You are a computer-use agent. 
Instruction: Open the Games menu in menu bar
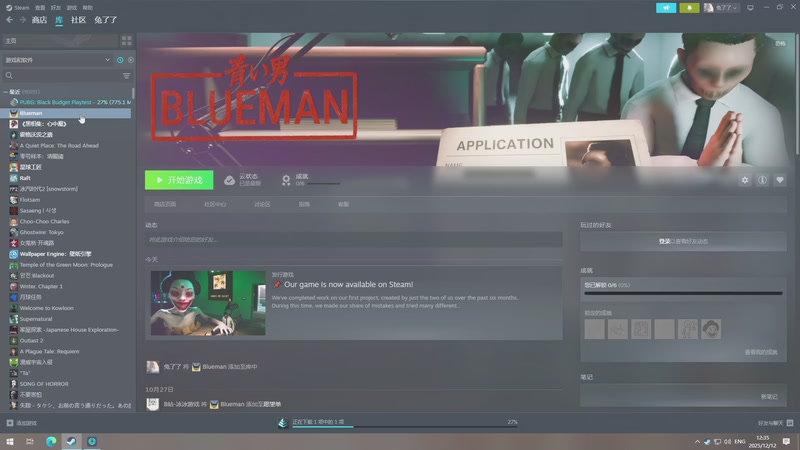tap(72, 8)
